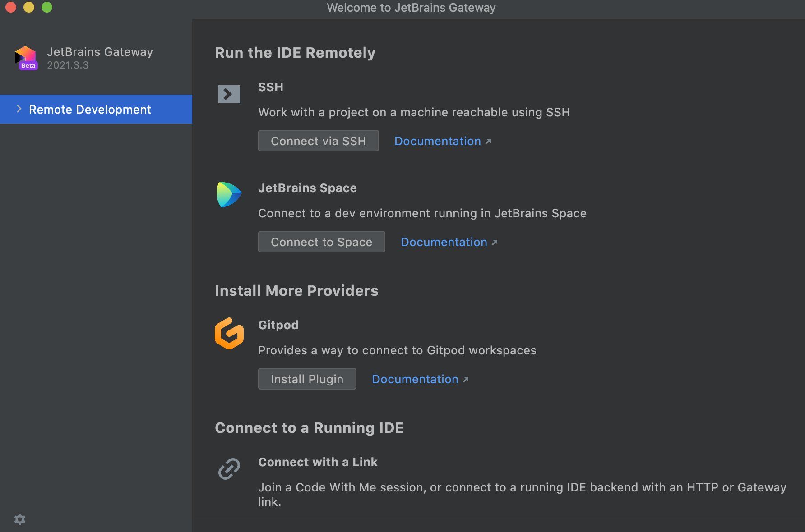Open settings via the gear icon

pos(20,519)
